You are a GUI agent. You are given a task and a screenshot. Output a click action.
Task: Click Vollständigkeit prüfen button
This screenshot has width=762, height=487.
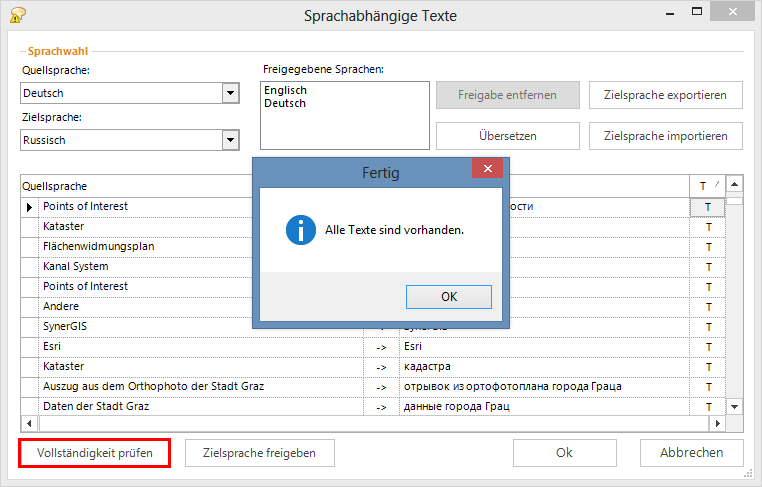[x=95, y=453]
